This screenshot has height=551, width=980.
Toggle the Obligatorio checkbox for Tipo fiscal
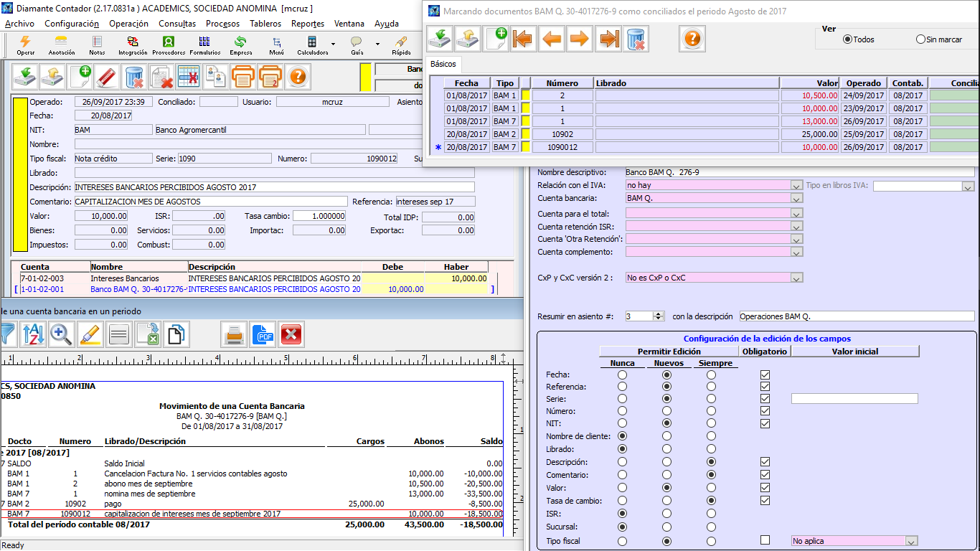[765, 540]
